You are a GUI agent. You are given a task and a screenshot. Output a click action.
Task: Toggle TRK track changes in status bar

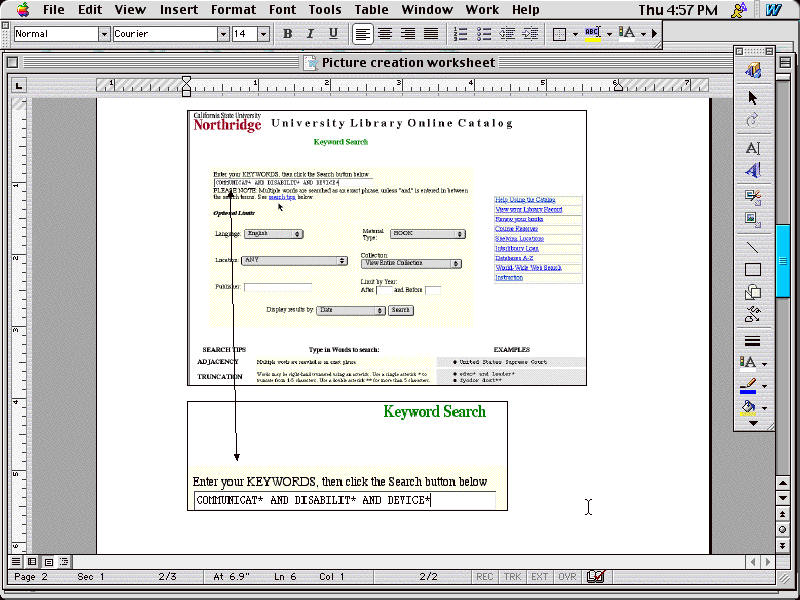point(512,577)
